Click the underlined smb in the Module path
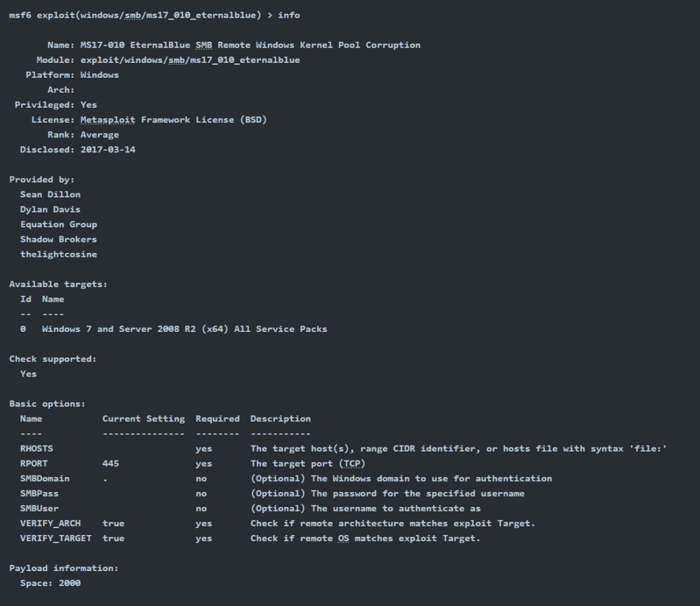The width and height of the screenshot is (700, 606). click(176, 60)
